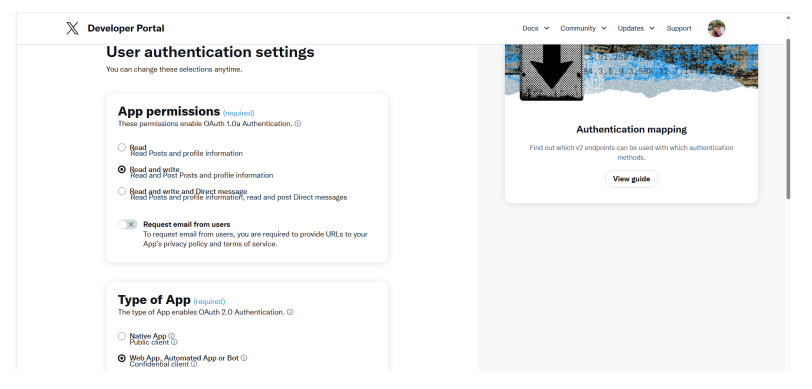The image size is (812, 389).
Task: Click the View guide button
Action: tap(631, 179)
